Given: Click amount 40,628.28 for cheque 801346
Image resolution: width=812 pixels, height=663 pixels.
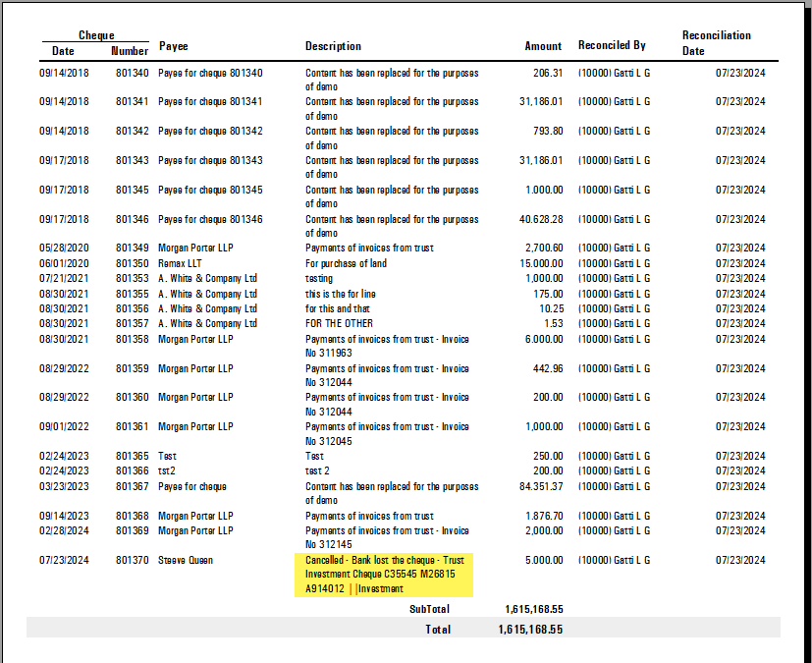Looking at the screenshot, I should pos(541,219).
